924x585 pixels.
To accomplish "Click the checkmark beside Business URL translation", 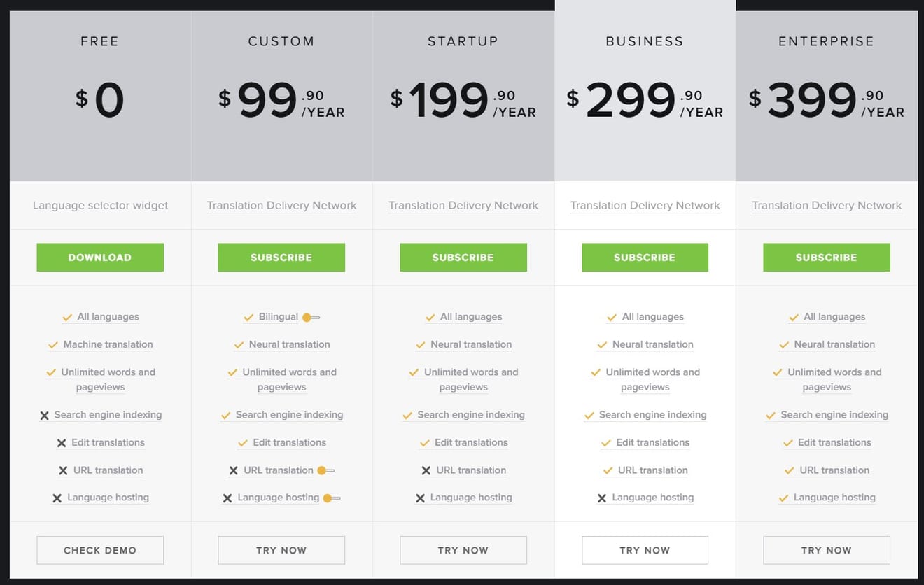I will coord(608,471).
